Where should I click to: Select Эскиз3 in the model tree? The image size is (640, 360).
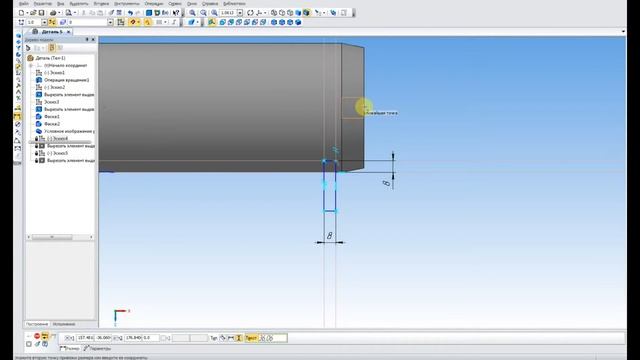(51, 102)
